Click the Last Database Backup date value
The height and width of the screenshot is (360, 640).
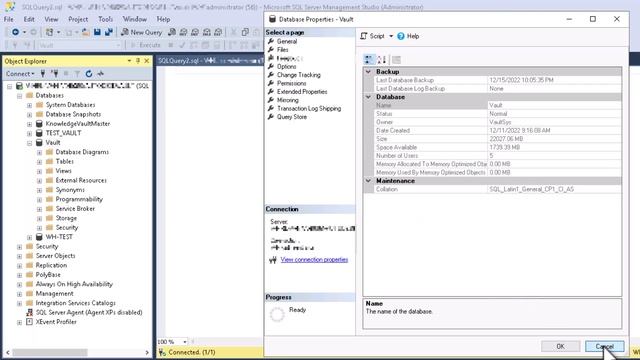[x=555, y=80]
